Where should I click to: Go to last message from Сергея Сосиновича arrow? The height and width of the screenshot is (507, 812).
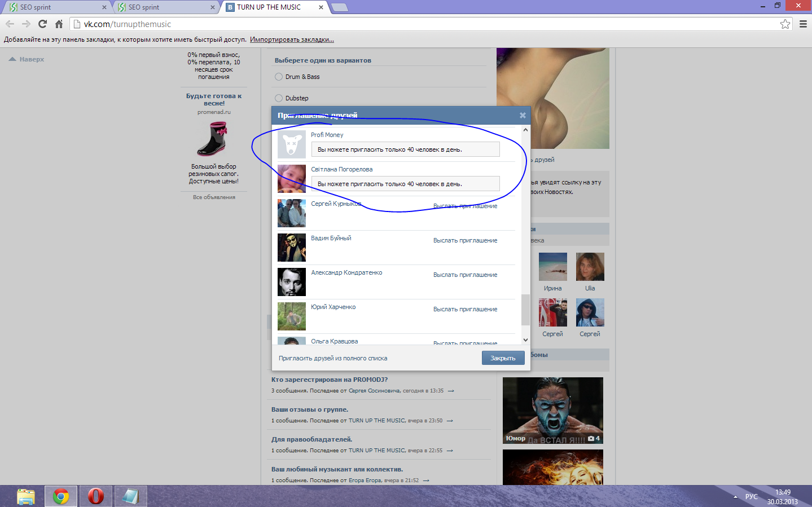point(451,391)
